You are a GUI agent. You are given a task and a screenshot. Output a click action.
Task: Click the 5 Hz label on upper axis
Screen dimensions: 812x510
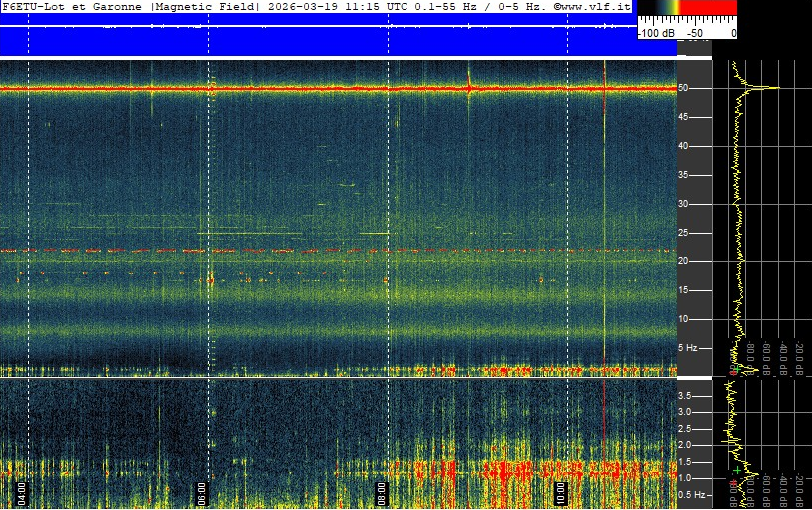[x=687, y=348]
